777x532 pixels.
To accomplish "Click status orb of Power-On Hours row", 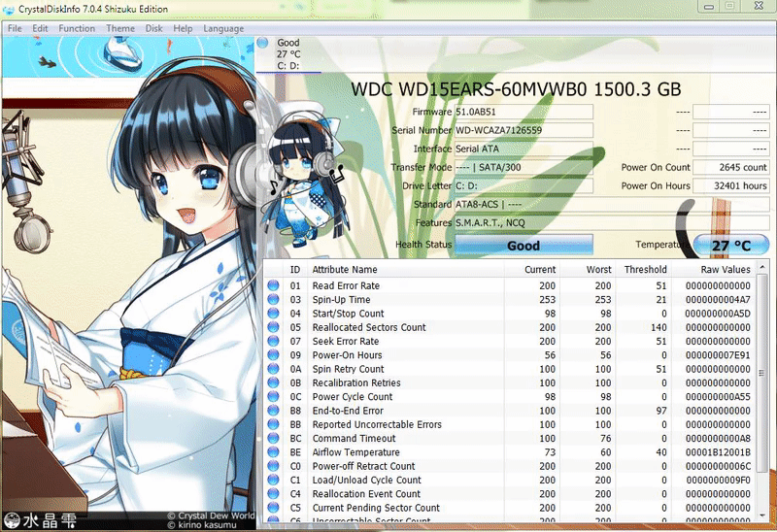I will pos(273,354).
